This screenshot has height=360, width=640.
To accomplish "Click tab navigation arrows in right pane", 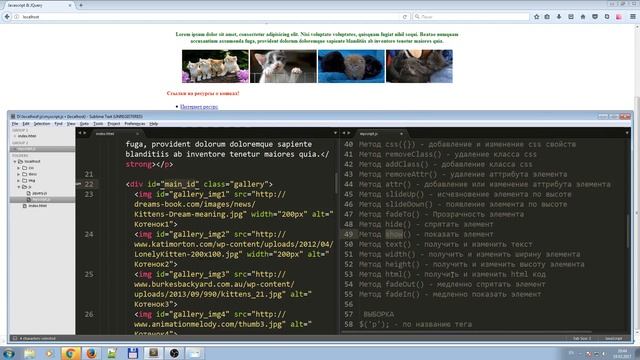I will tap(346, 133).
